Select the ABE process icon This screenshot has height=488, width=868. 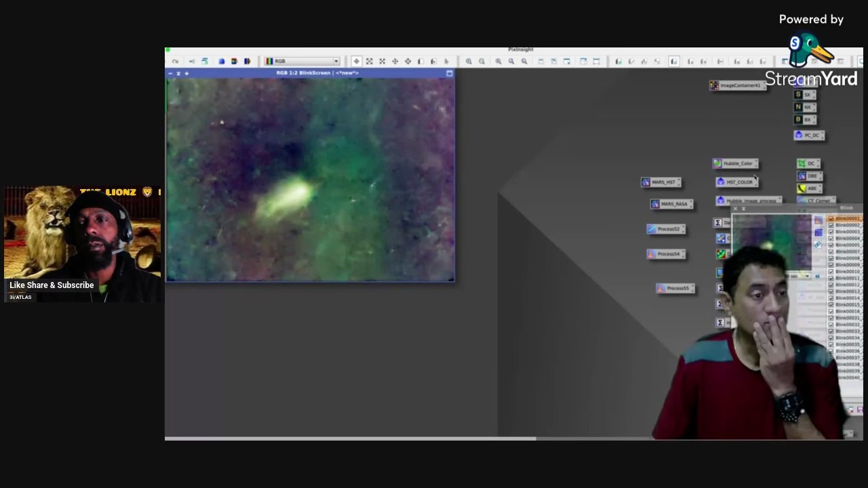point(809,188)
